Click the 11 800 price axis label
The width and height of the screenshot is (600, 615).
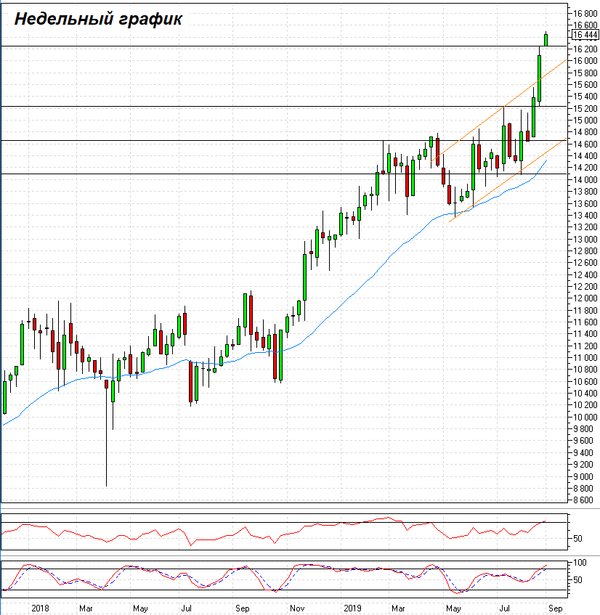[x=585, y=311]
